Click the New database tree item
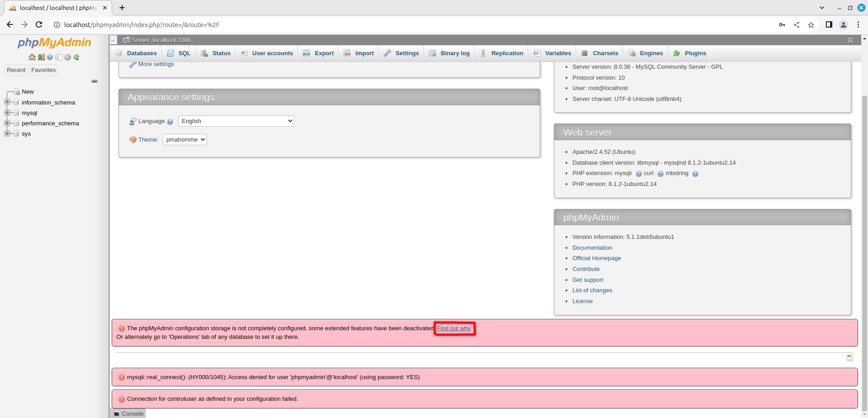 pyautogui.click(x=28, y=91)
